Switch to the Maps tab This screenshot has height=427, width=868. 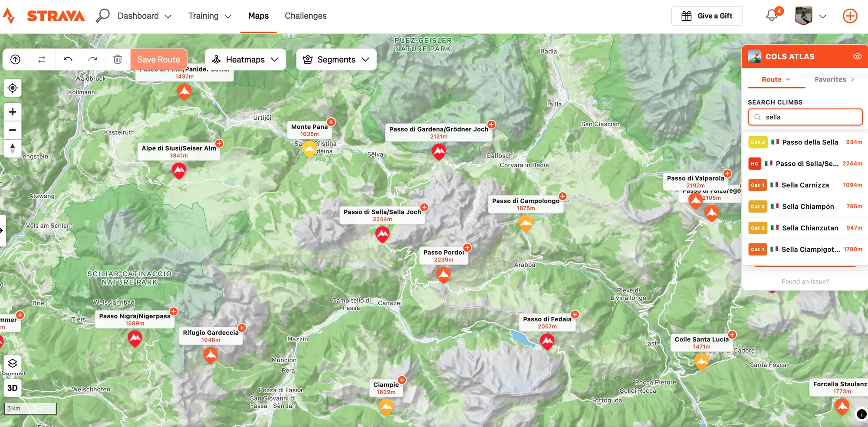click(258, 16)
